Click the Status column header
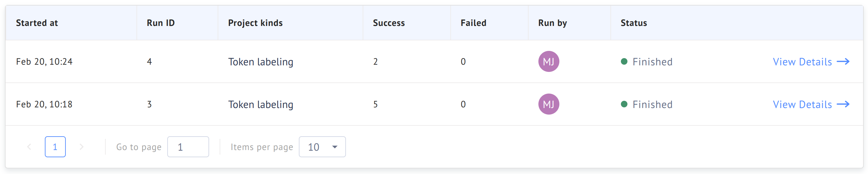This screenshot has height=174, width=868. 633,23
